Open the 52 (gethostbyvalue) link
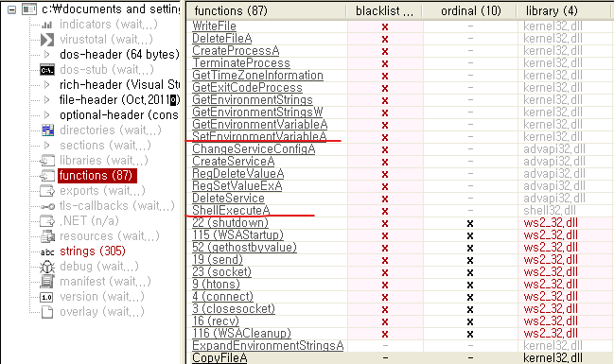 point(244,248)
